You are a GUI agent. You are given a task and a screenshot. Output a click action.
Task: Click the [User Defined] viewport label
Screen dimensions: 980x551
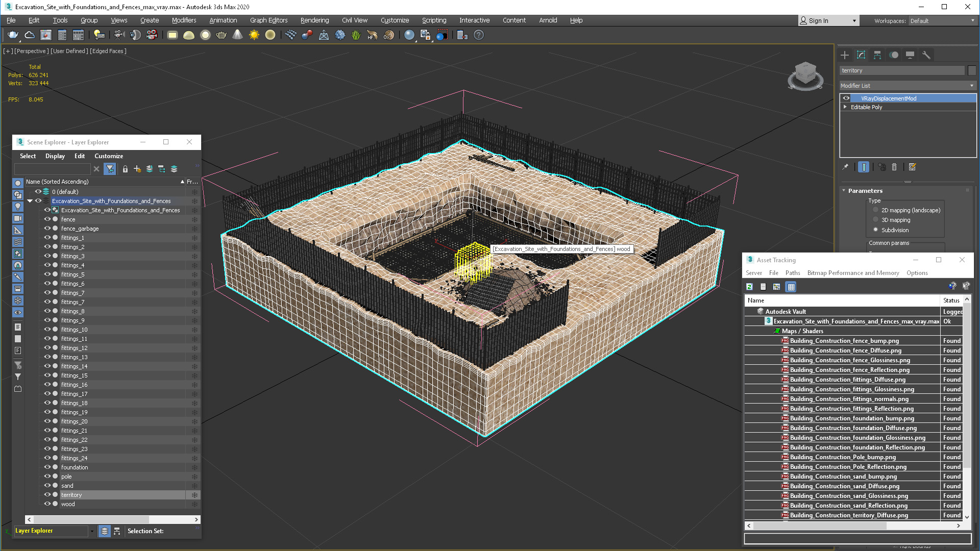69,51
